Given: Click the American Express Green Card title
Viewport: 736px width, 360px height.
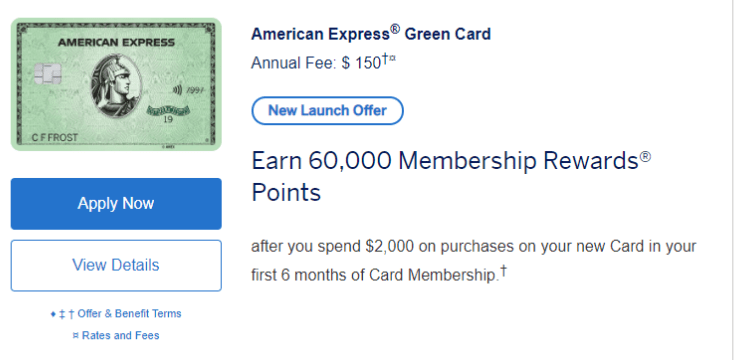Looking at the screenshot, I should [371, 34].
